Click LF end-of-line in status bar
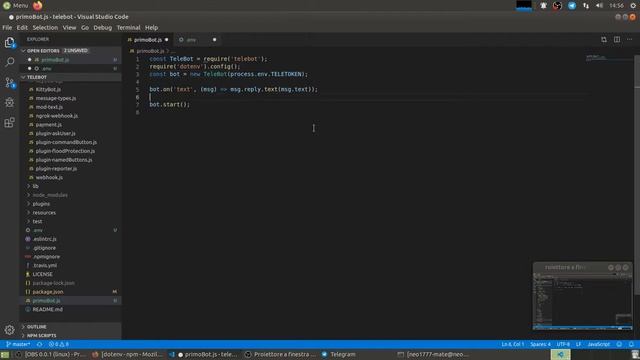The width and height of the screenshot is (640, 360). (x=578, y=344)
